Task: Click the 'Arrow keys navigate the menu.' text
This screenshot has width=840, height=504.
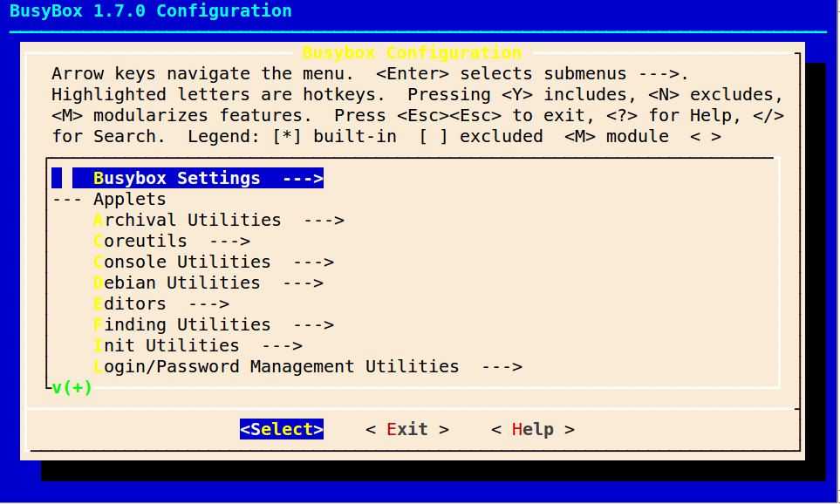Action: click(202, 73)
